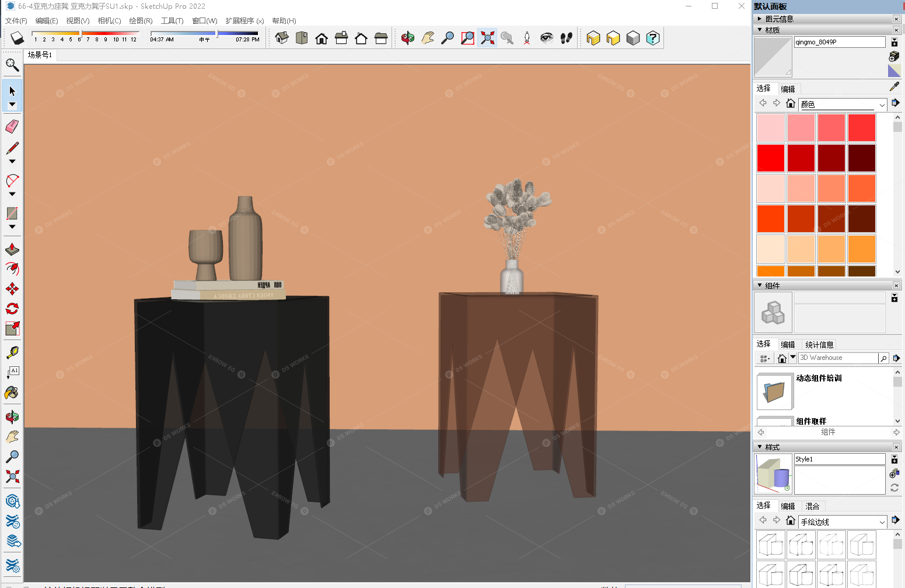Open the 扩展程序(x) menu
The image size is (905, 588).
click(244, 20)
